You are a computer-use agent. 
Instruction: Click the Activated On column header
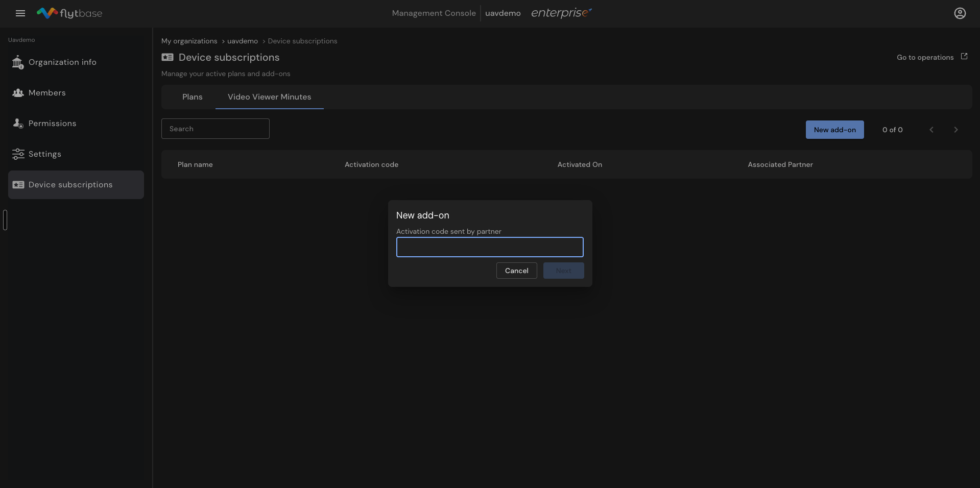[580, 164]
